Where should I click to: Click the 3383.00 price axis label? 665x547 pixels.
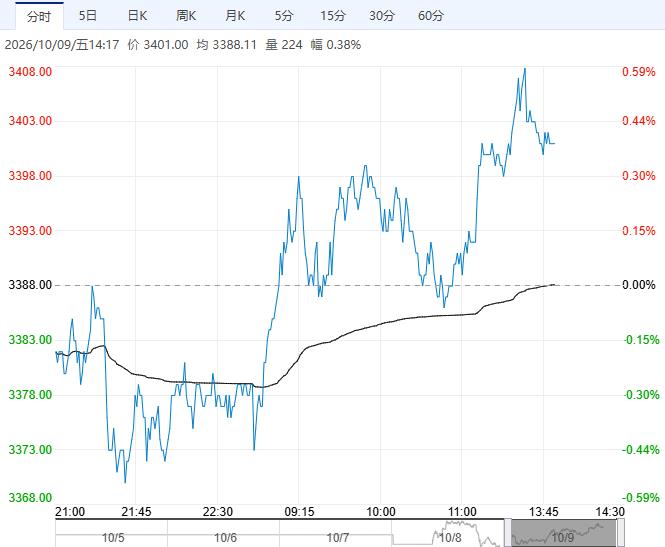pyautogui.click(x=30, y=340)
